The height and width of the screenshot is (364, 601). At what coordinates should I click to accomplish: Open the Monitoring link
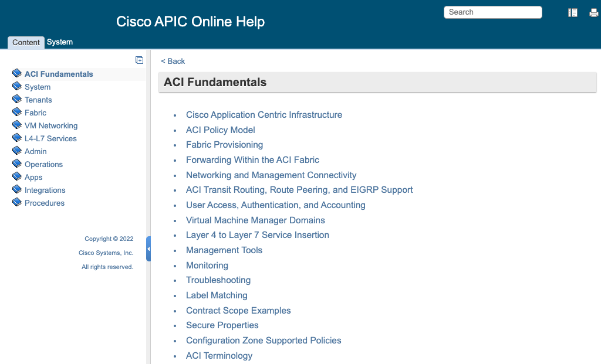207,266
